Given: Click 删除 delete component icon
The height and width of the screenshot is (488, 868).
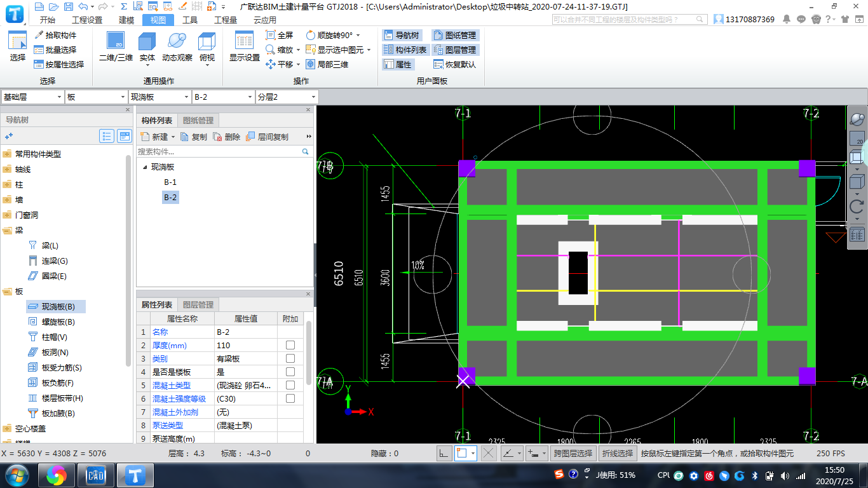Looking at the screenshot, I should point(227,137).
